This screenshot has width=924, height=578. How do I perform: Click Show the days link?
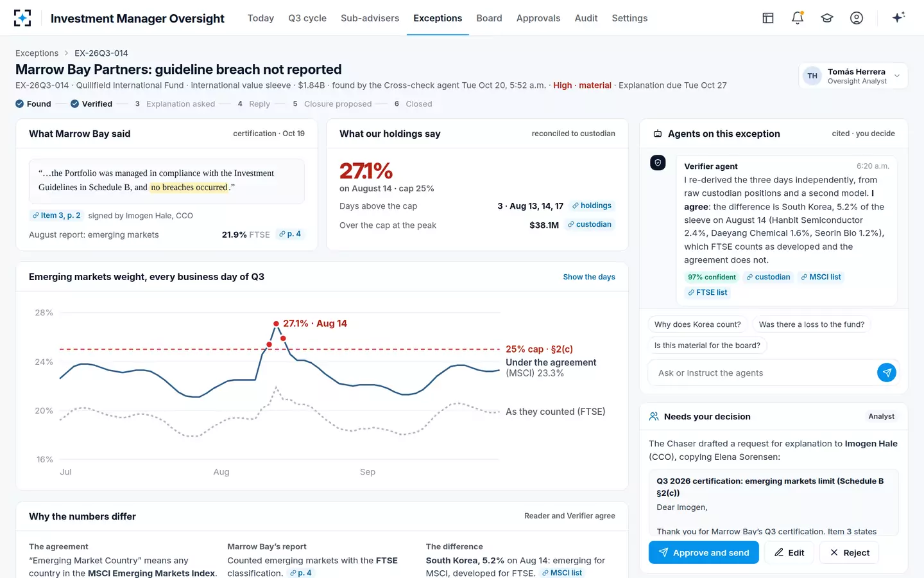tap(589, 277)
